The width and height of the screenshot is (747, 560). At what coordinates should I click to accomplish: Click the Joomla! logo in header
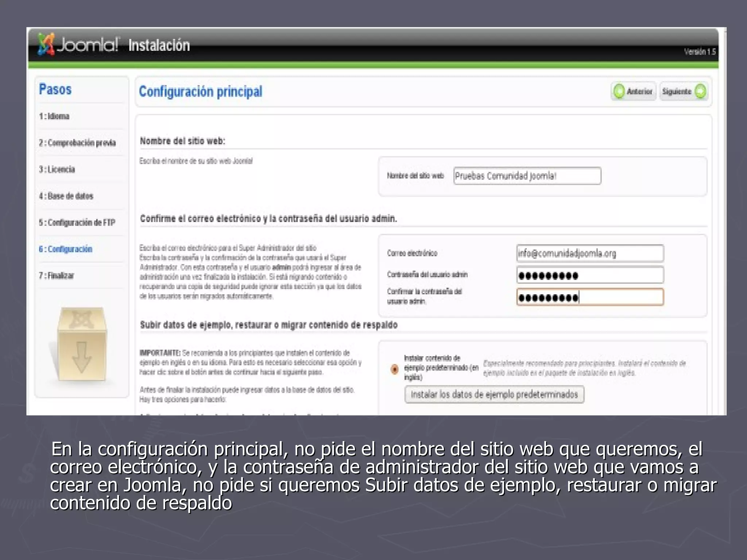[x=78, y=45]
